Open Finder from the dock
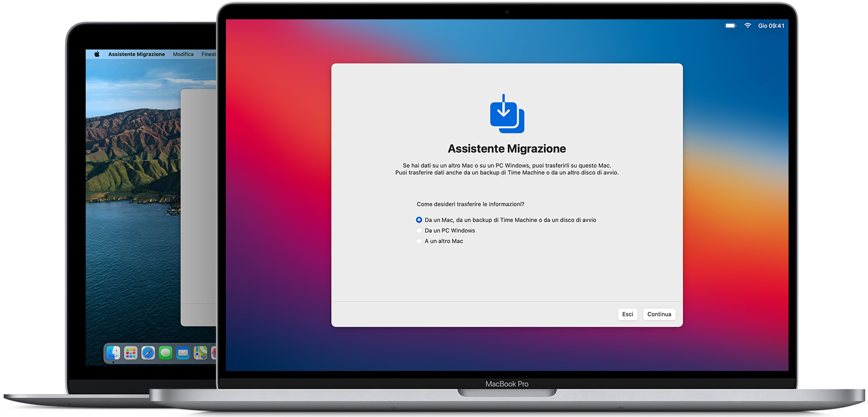The image size is (868, 417). [114, 353]
